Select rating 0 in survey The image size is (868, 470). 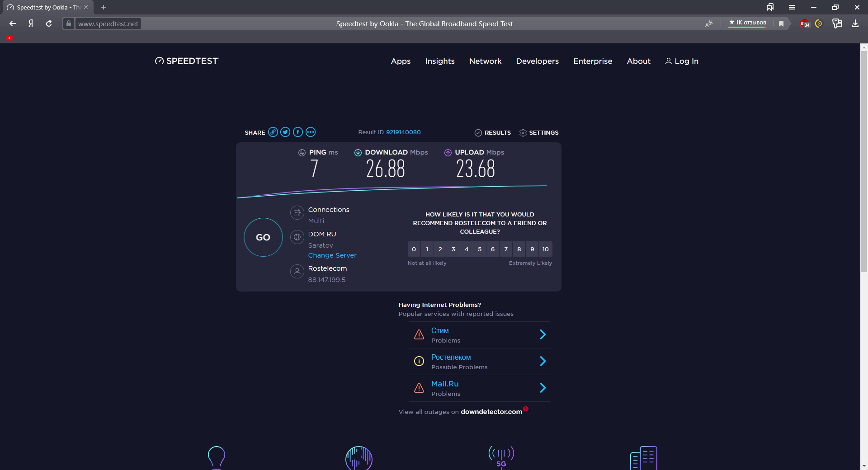tap(414, 249)
